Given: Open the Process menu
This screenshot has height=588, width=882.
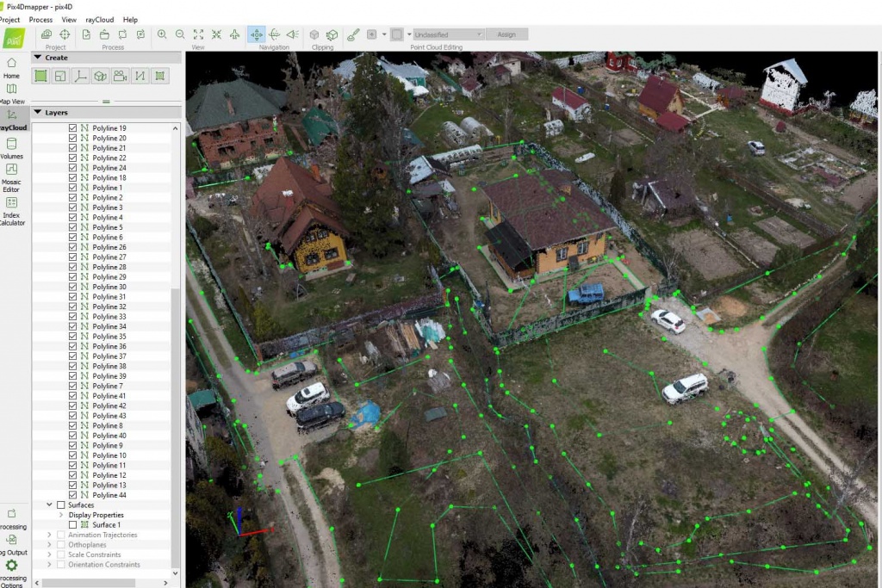Looking at the screenshot, I should tap(40, 19).
